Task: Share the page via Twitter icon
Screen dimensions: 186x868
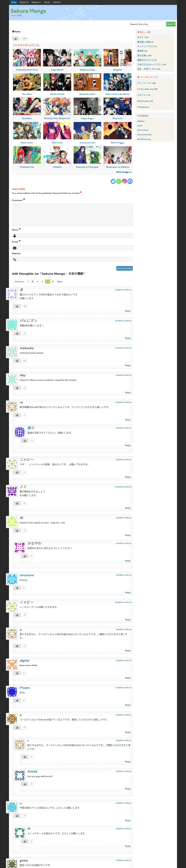Action: (x=113, y=181)
